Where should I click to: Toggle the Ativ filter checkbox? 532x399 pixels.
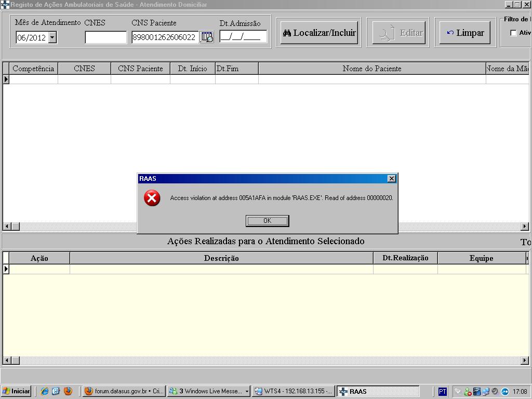coord(513,33)
